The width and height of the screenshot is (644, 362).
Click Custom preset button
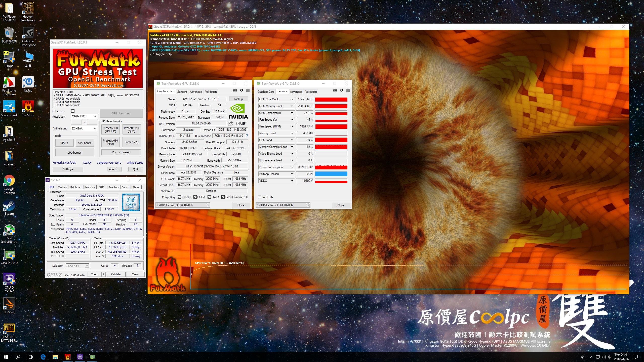(121, 152)
